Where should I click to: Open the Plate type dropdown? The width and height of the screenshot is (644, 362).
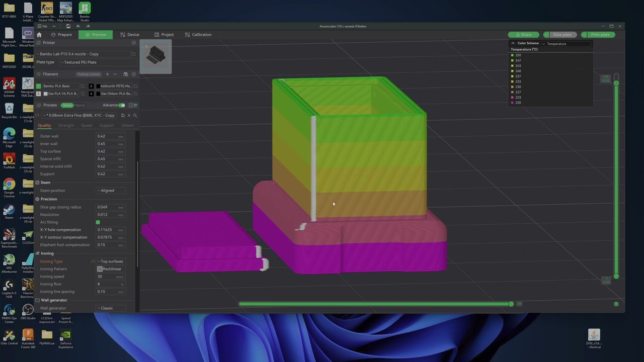pos(97,62)
